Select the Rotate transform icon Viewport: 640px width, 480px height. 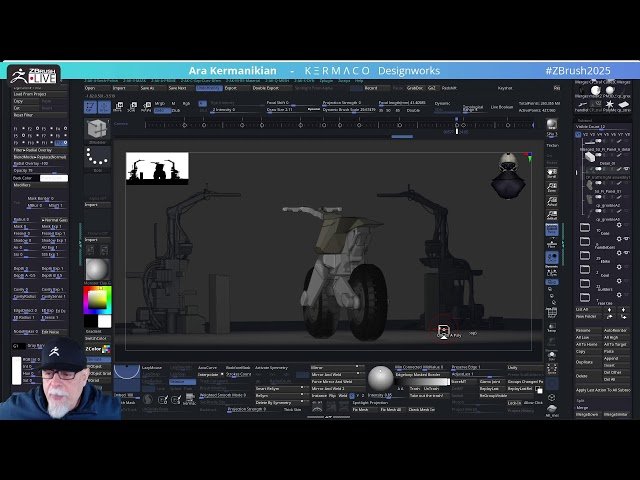(x=146, y=107)
